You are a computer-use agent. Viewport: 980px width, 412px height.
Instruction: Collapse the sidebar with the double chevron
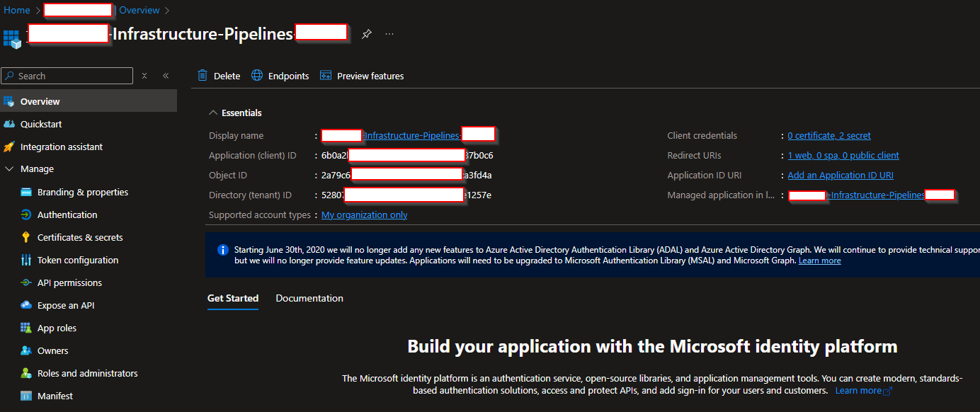click(x=166, y=75)
